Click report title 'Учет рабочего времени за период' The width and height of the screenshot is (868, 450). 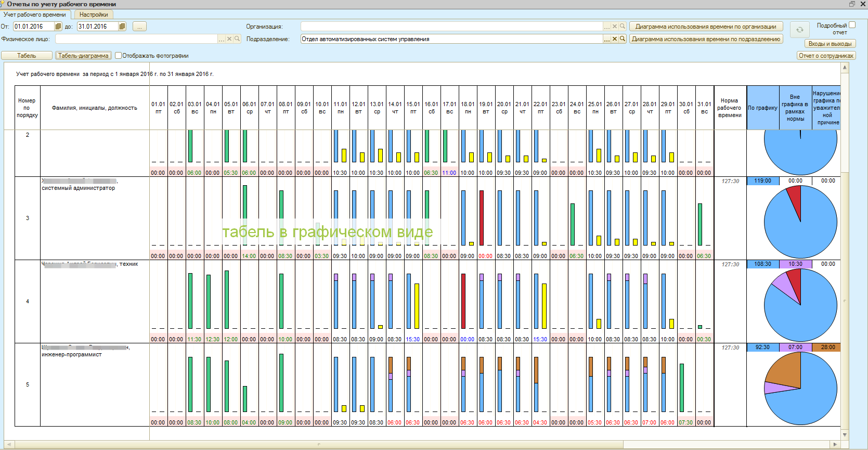pos(114,74)
